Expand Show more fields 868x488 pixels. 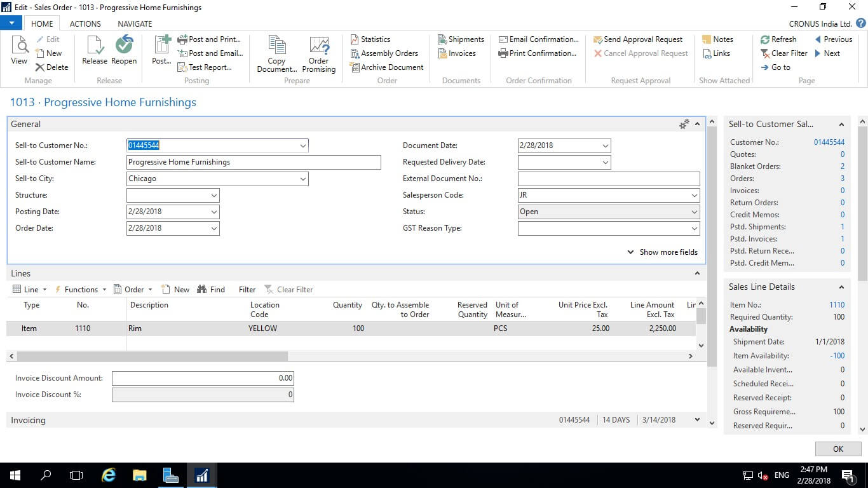point(662,252)
